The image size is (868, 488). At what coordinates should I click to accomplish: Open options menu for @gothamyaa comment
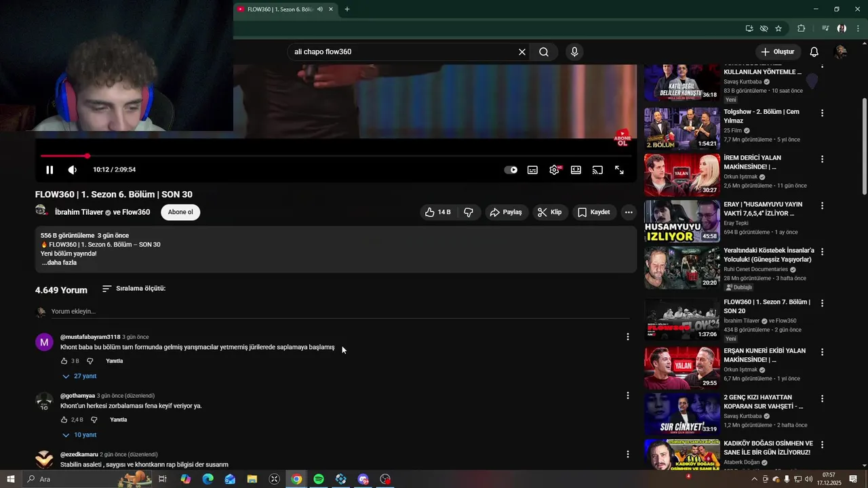(x=627, y=396)
